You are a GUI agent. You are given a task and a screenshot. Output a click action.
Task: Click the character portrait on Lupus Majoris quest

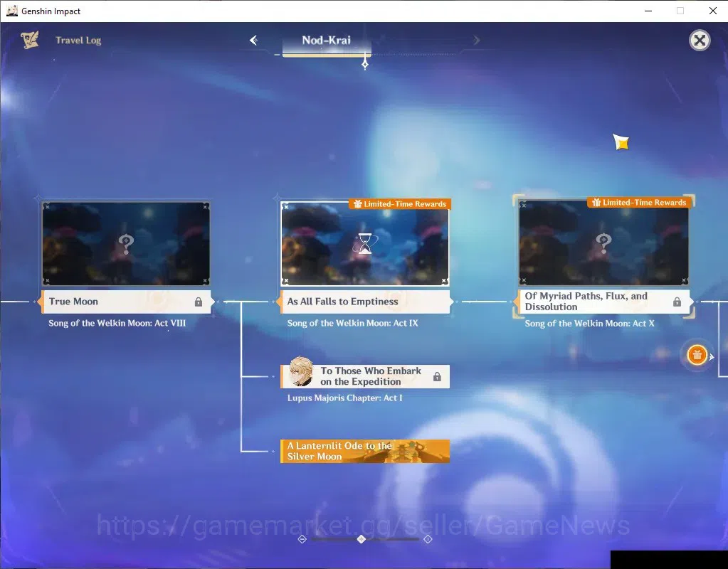point(301,372)
